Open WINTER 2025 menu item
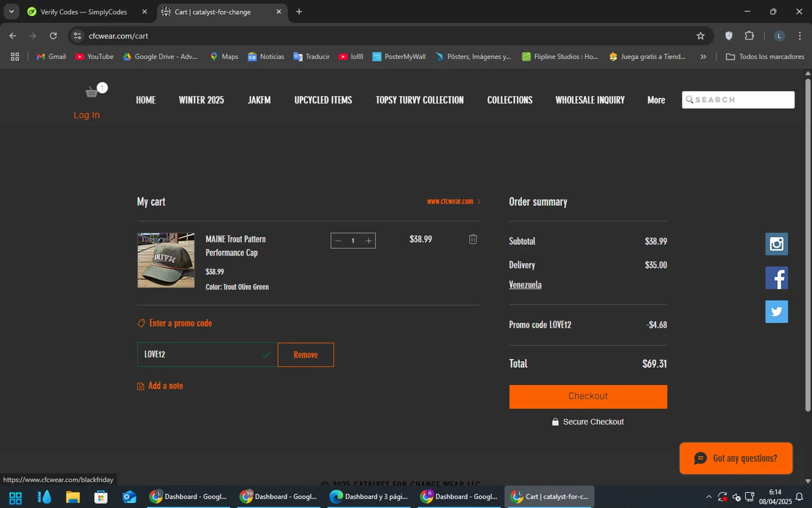 click(x=201, y=100)
